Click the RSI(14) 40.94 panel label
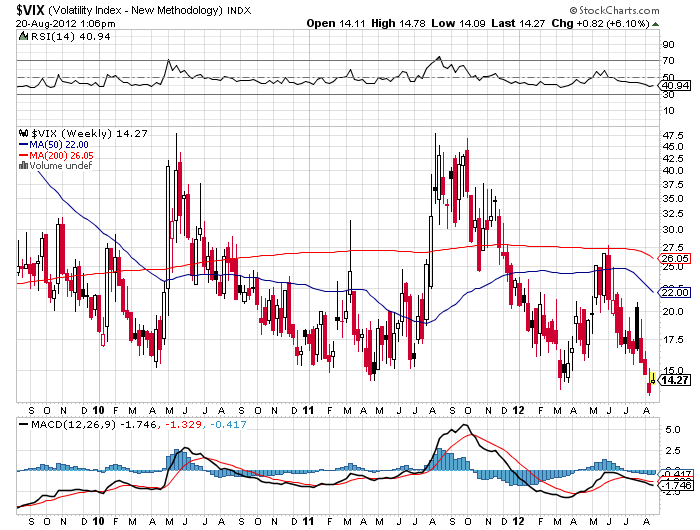Viewport: 700px width, 530px height. pos(70,37)
